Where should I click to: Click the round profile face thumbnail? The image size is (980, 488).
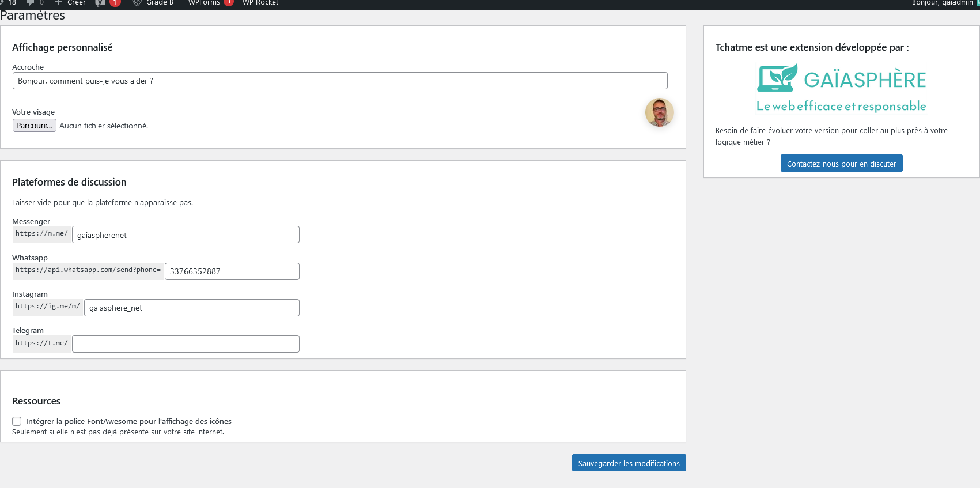point(659,112)
